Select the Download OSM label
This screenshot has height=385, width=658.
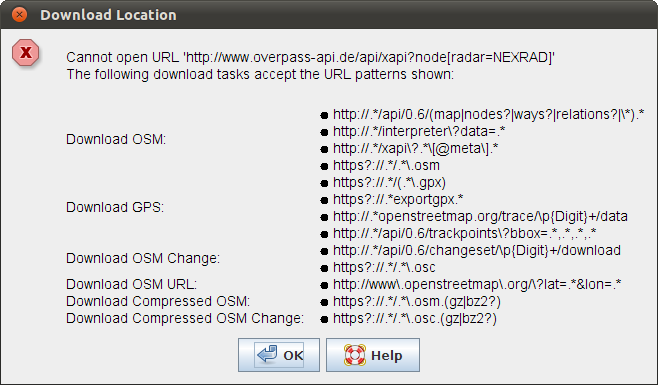(116, 139)
